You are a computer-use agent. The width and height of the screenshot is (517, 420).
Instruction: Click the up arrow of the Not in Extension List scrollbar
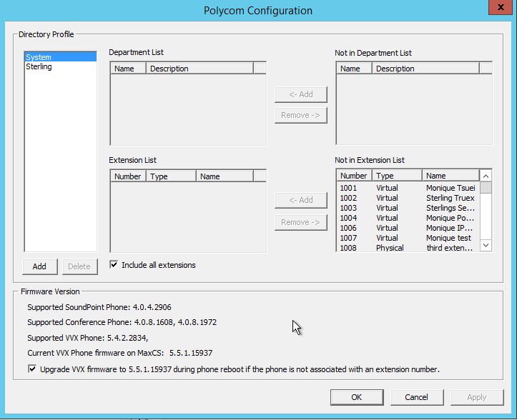pyautogui.click(x=486, y=176)
